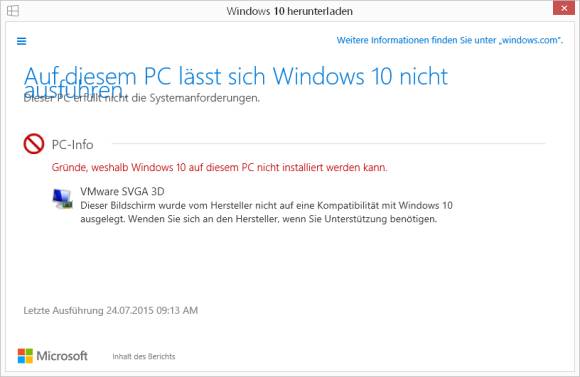Open the Inhalt des Berichts link
Image resolution: width=580 pixels, height=377 pixels.
(144, 356)
